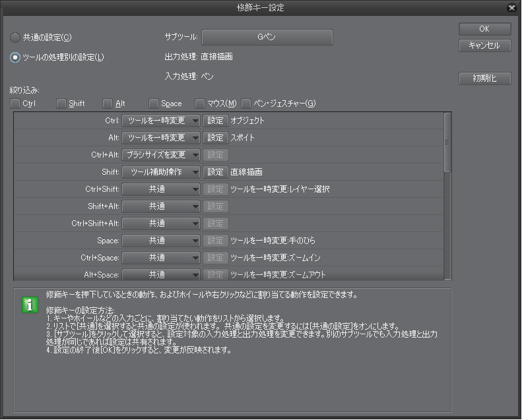Enable the Alt filter checkbox
This screenshot has height=420, width=522.
[x=108, y=104]
